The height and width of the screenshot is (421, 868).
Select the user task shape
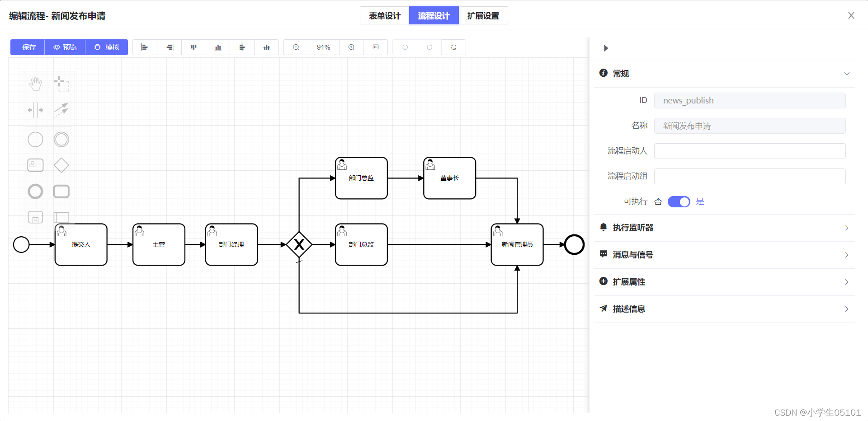35,165
